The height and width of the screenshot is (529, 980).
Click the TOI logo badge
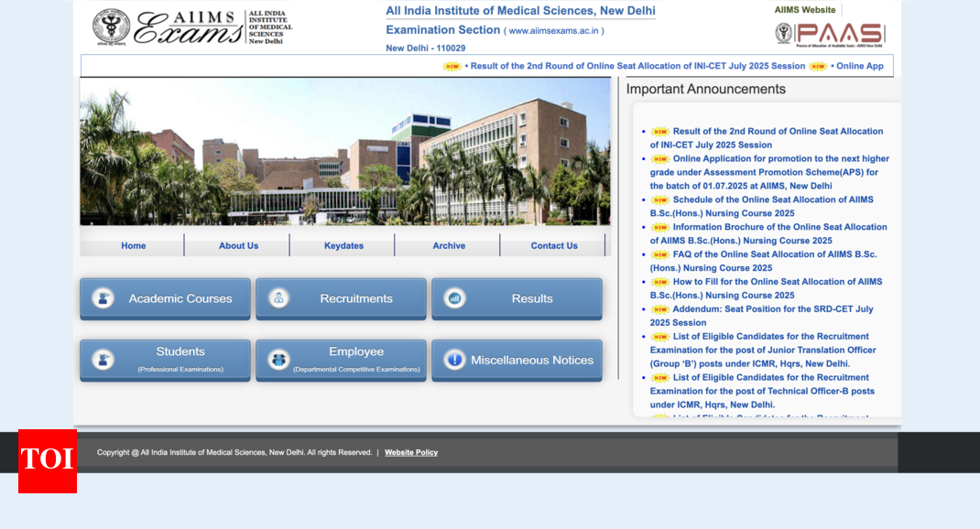click(x=48, y=460)
